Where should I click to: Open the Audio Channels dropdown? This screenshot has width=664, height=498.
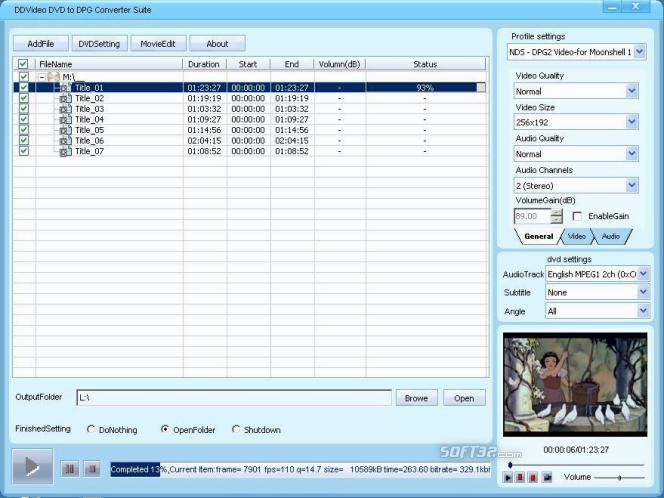[632, 185]
